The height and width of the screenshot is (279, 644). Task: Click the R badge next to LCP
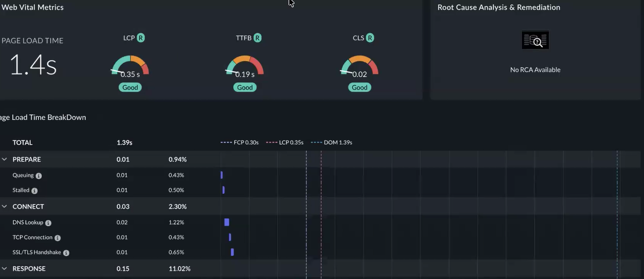[140, 38]
